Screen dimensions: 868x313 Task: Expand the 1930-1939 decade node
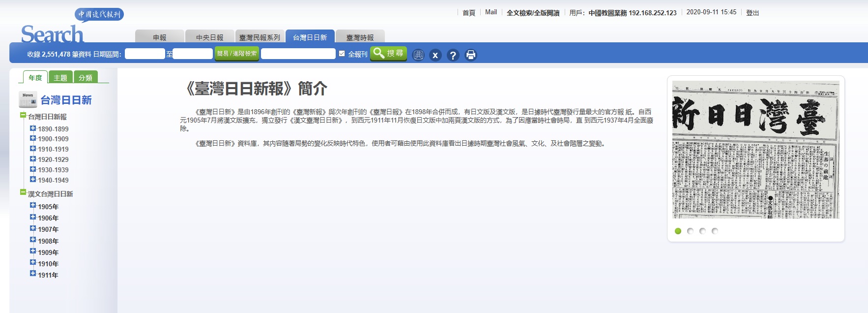coord(33,169)
